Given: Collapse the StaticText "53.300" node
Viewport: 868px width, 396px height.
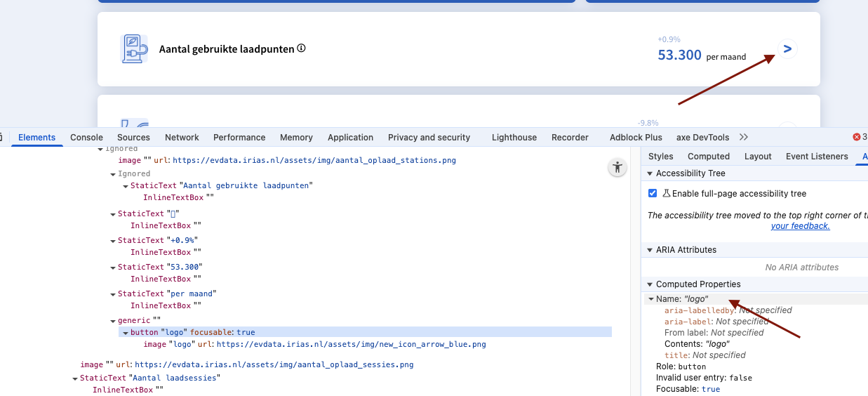Looking at the screenshot, I should (x=113, y=268).
